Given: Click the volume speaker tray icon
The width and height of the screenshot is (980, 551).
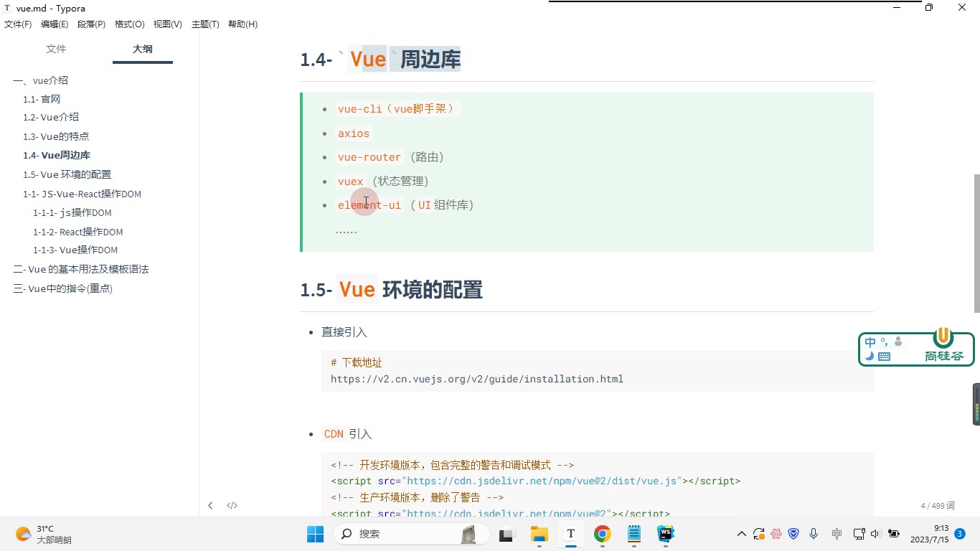Looking at the screenshot, I should point(875,534).
